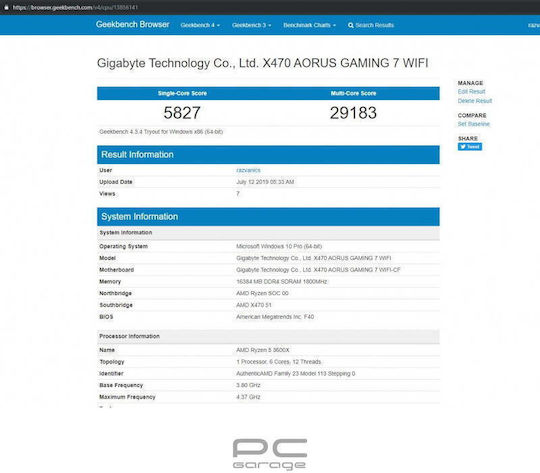Viewport: 540px width, 473px height.
Task: Click the Upload Date value July 12 2019
Action: 265,182
